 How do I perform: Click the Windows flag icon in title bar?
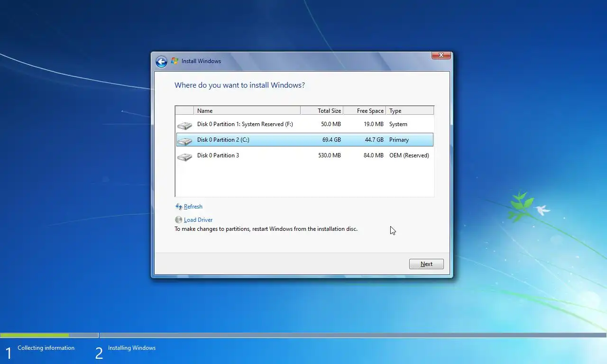pos(175,61)
